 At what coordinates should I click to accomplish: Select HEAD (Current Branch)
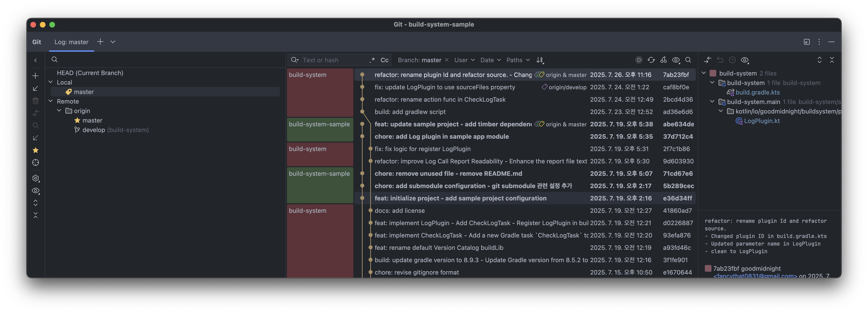(x=90, y=73)
